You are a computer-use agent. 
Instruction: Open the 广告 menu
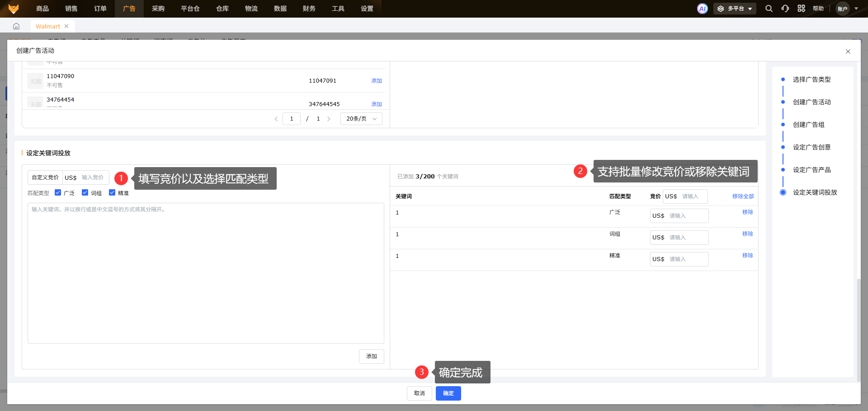click(x=129, y=9)
